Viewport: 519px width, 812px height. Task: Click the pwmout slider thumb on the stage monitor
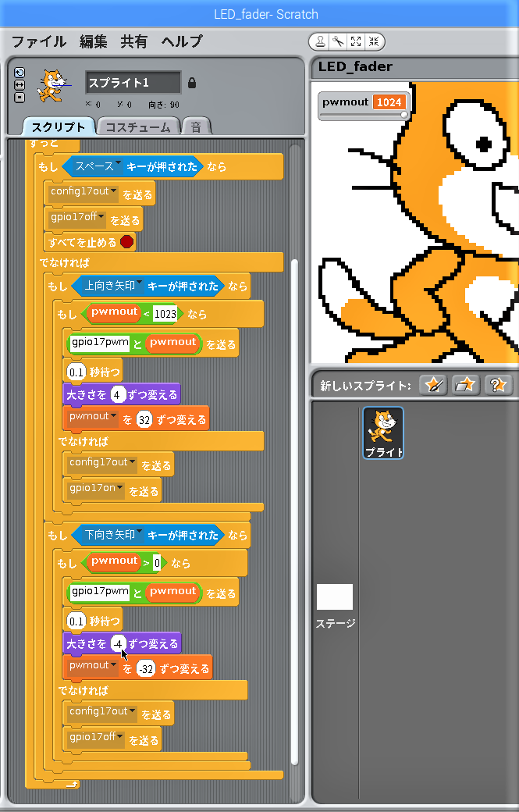[x=403, y=115]
